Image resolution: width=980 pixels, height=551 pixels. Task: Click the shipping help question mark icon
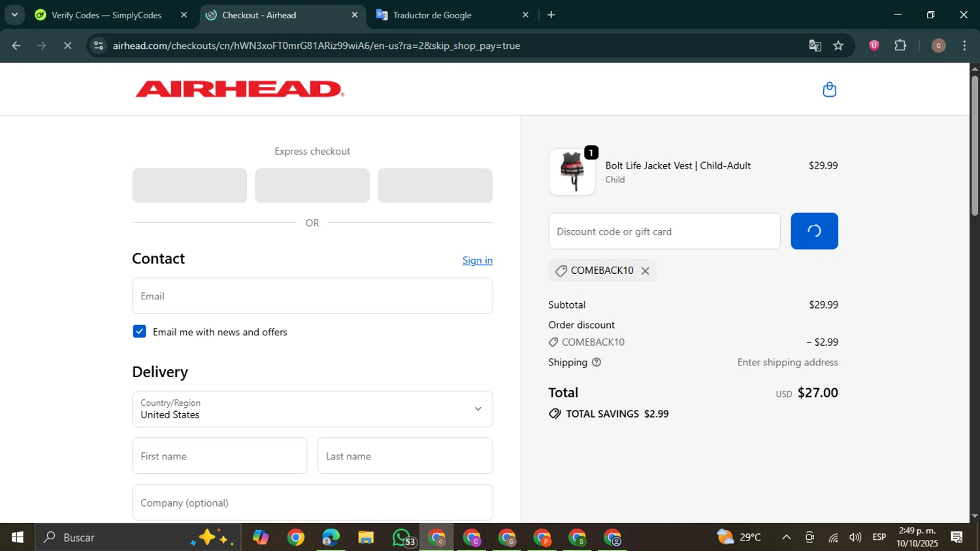[x=596, y=362]
